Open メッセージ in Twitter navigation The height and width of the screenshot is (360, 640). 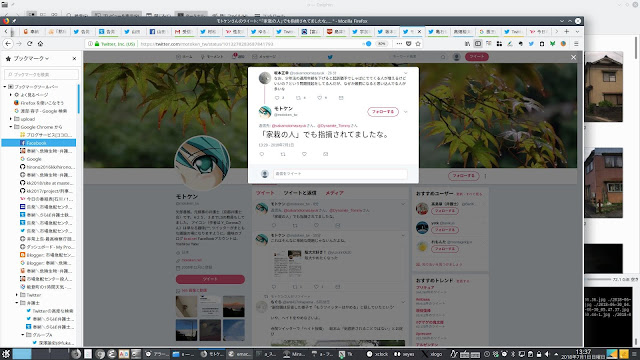coord(264,57)
